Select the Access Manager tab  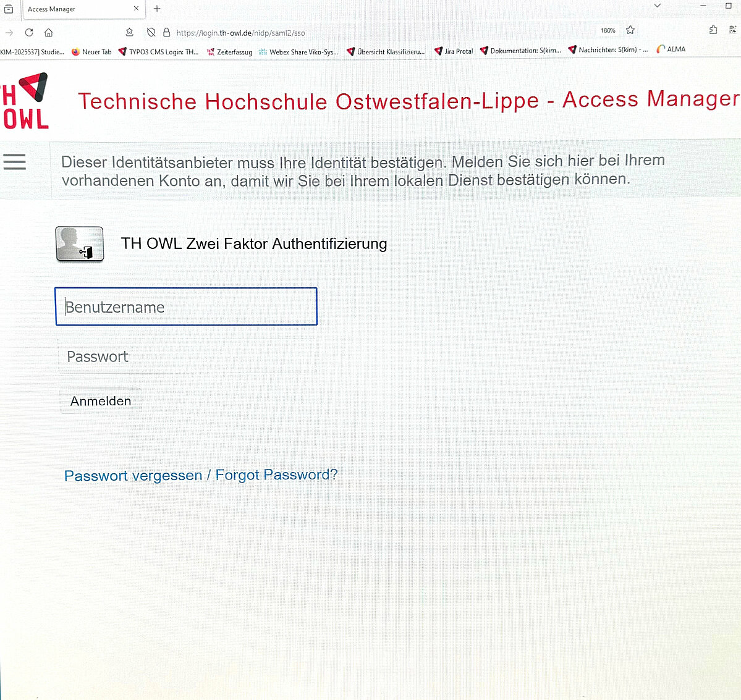point(83,9)
